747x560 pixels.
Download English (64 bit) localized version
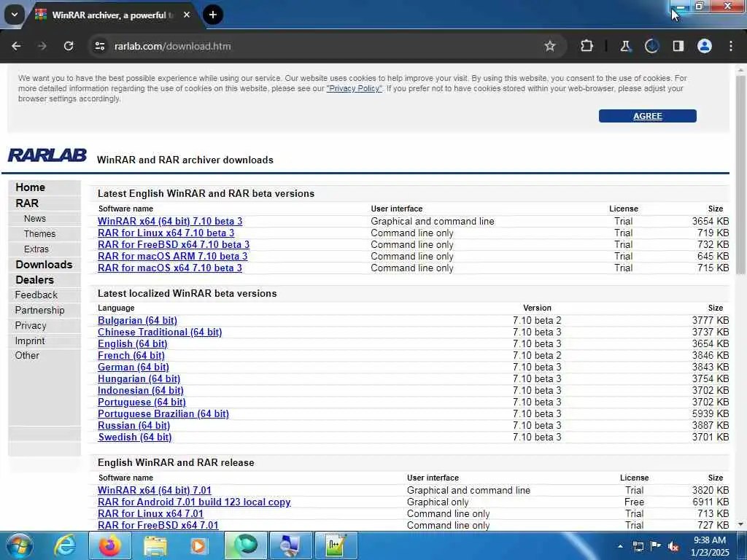pyautogui.click(x=133, y=344)
